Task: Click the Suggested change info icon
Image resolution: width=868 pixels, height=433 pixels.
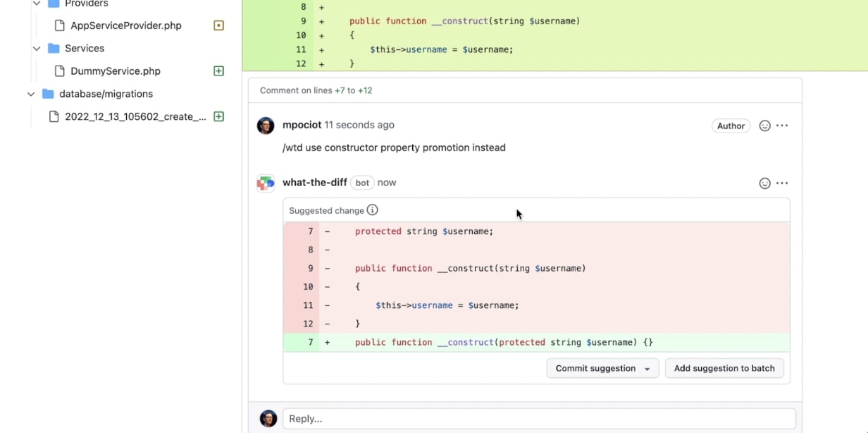Action: [373, 210]
